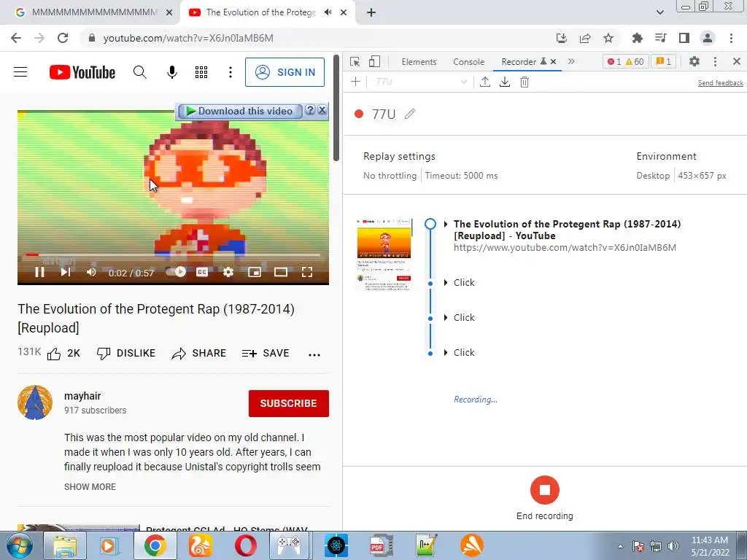
Task: Show more DevTools tabs chevron
Action: [x=571, y=61]
